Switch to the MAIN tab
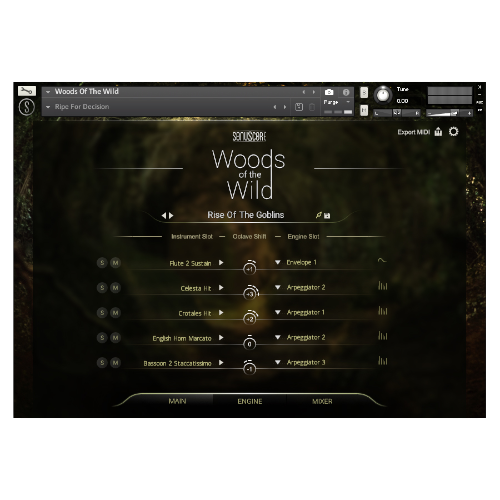The height and width of the screenshot is (500, 500). 177,401
